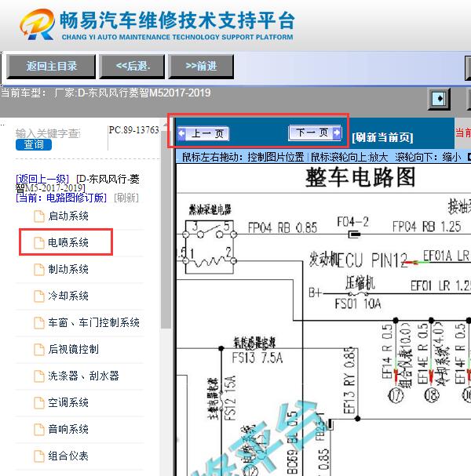Click the 燃油泵继电器 label in diagram
The image size is (471, 476).
pyautogui.click(x=210, y=209)
